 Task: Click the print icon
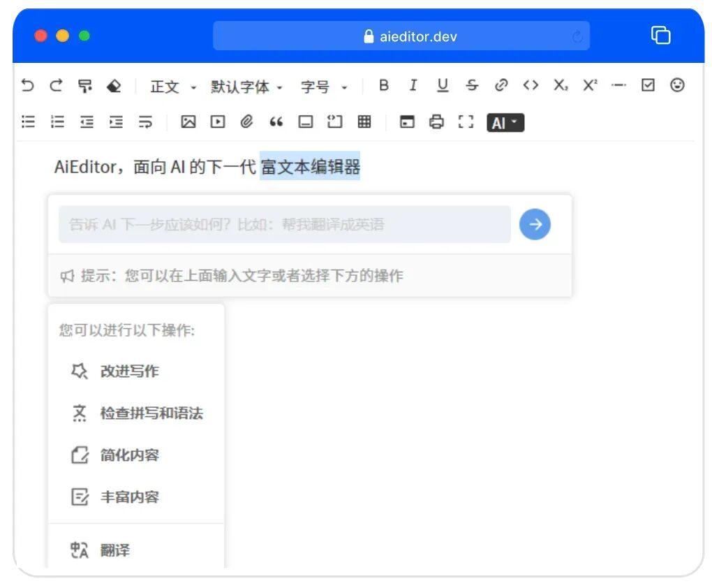[436, 122]
